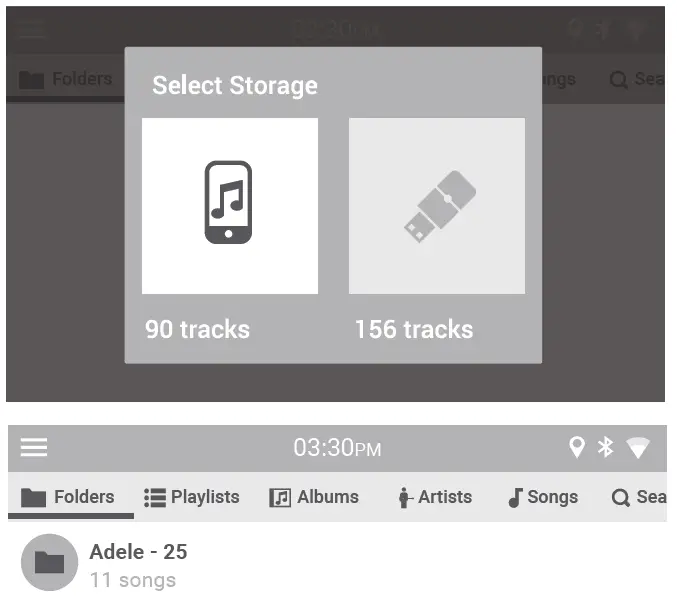Image resolution: width=677 pixels, height=597 pixels.
Task: Select the undimmed Folders tab
Action: pos(68,497)
